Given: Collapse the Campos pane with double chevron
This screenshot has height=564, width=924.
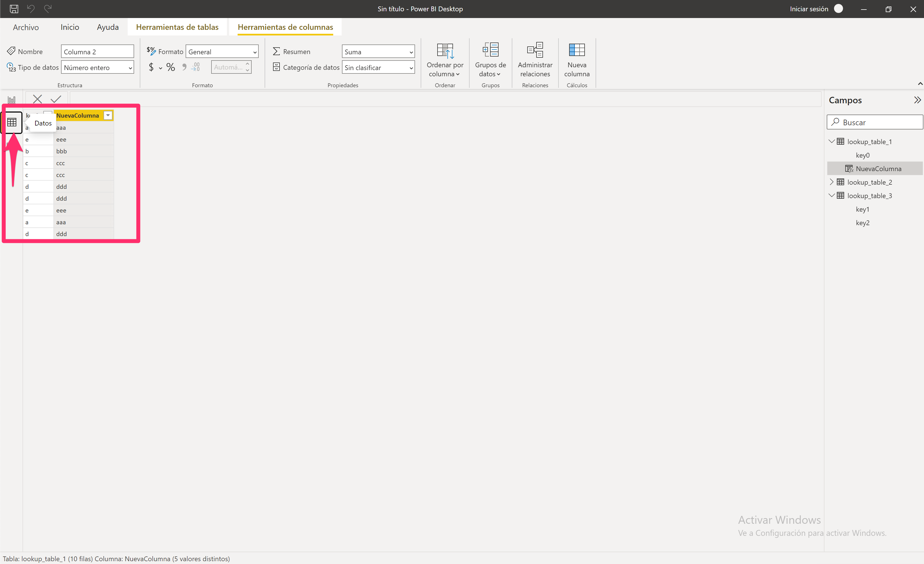Looking at the screenshot, I should click(917, 100).
